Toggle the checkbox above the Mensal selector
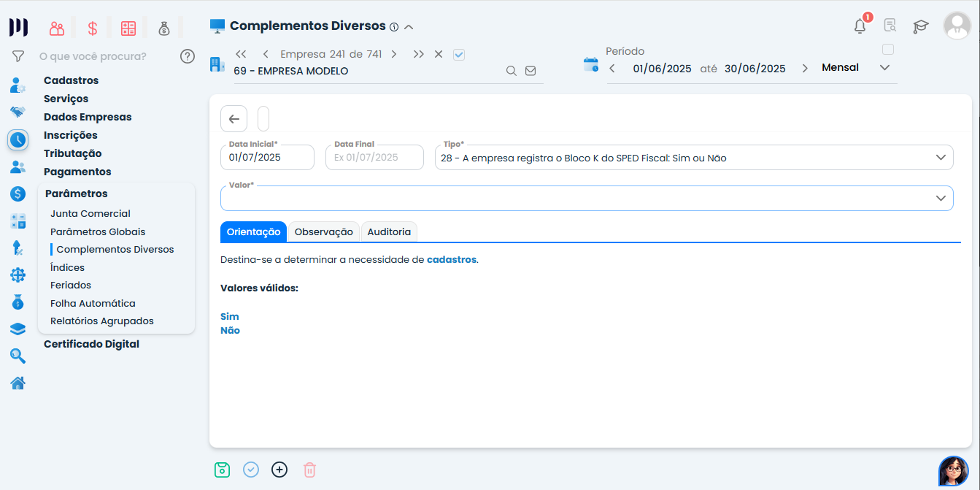This screenshot has height=490, width=980. click(x=888, y=50)
